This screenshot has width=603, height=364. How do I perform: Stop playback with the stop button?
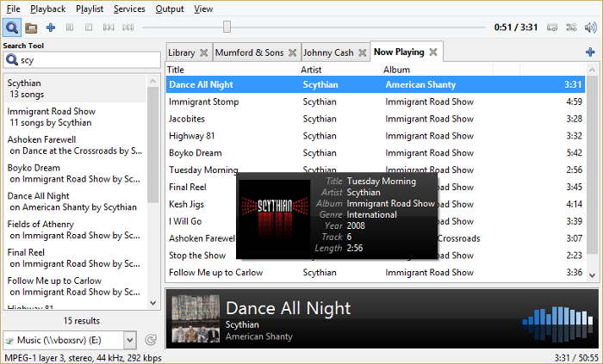pos(88,28)
